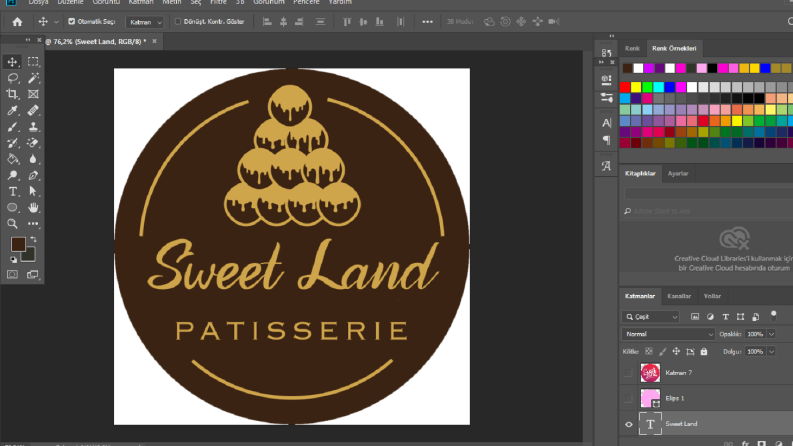This screenshot has width=793, height=446.
Task: Select the Rectangular Marquee tool
Action: [33, 62]
